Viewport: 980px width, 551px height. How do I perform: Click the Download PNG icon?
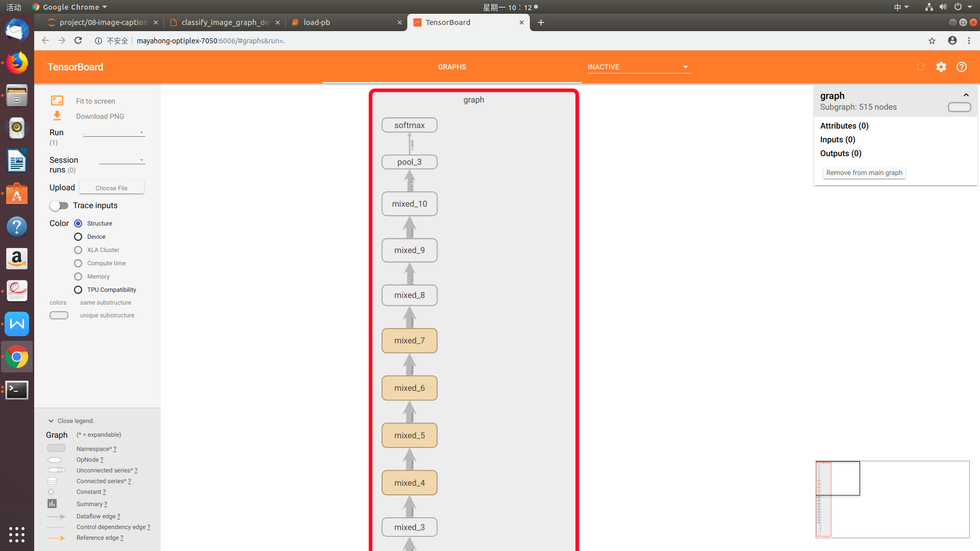57,116
